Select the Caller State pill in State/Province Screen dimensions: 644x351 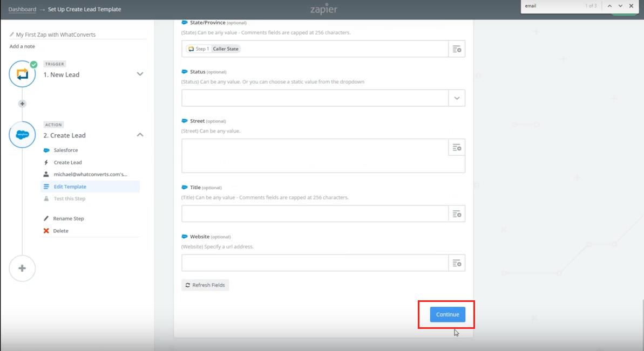coord(213,49)
